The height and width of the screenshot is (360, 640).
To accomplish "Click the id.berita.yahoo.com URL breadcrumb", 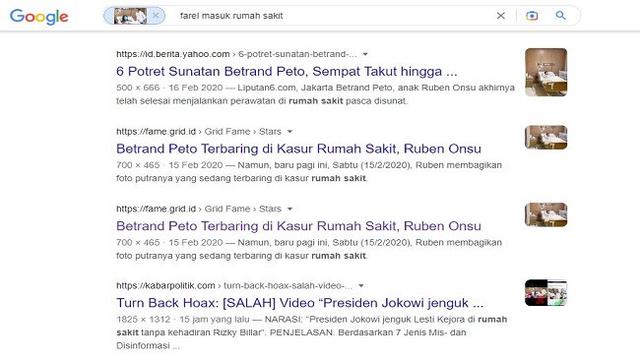I will tap(236, 54).
